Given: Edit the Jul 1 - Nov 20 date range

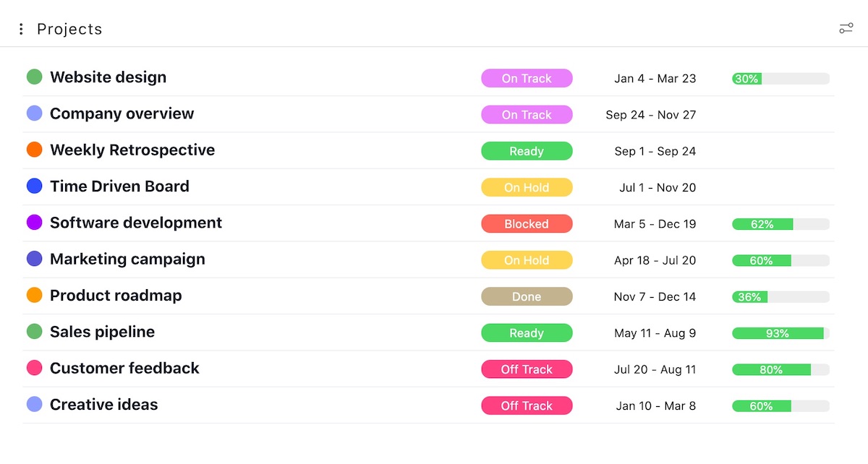Looking at the screenshot, I should click(658, 188).
